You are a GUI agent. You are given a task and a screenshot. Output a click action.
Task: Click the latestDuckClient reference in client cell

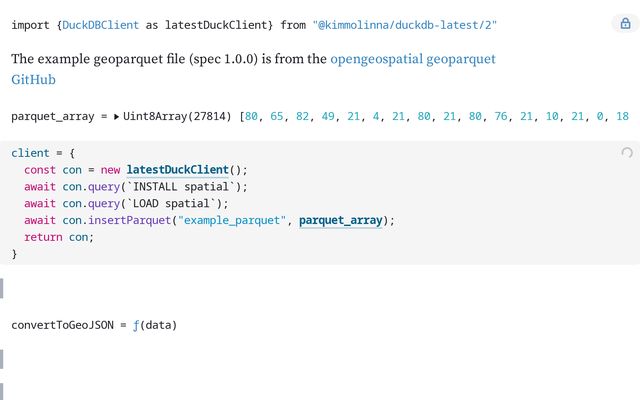click(178, 170)
